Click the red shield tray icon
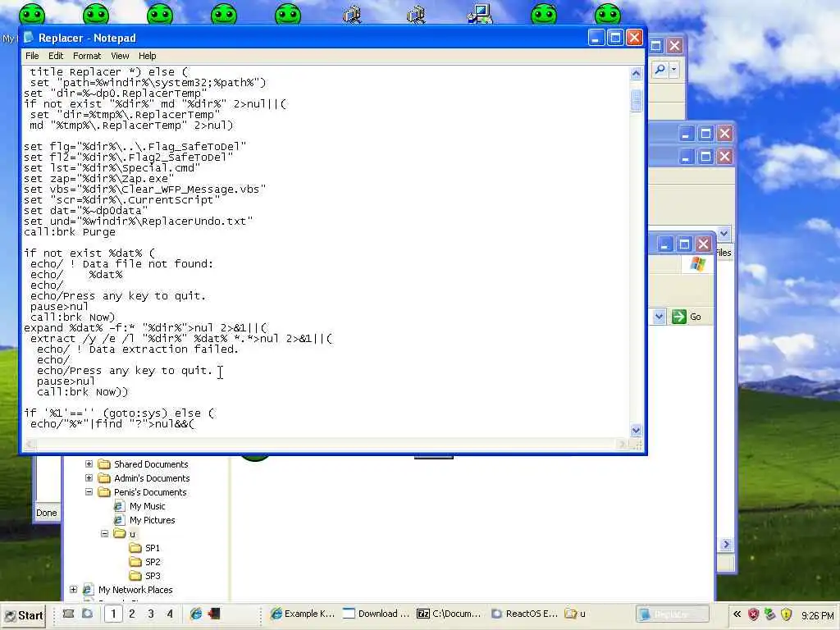This screenshot has width=840, height=630. coord(754,614)
